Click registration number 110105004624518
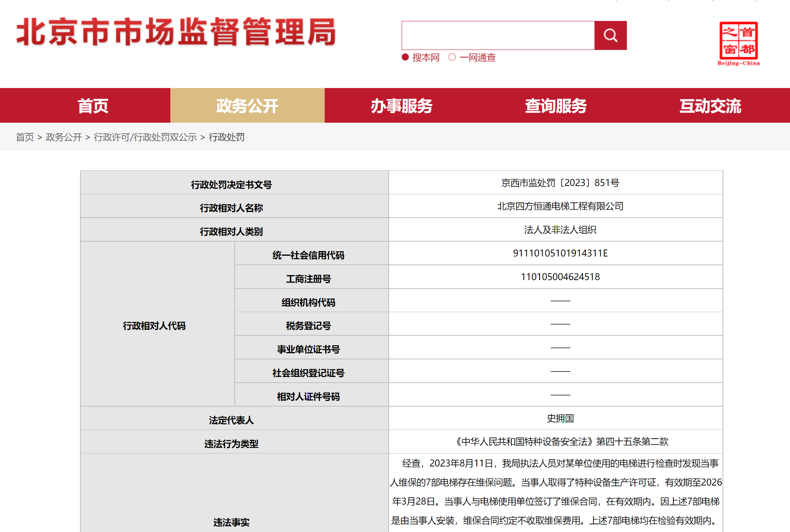The width and height of the screenshot is (790, 532). pos(560,277)
